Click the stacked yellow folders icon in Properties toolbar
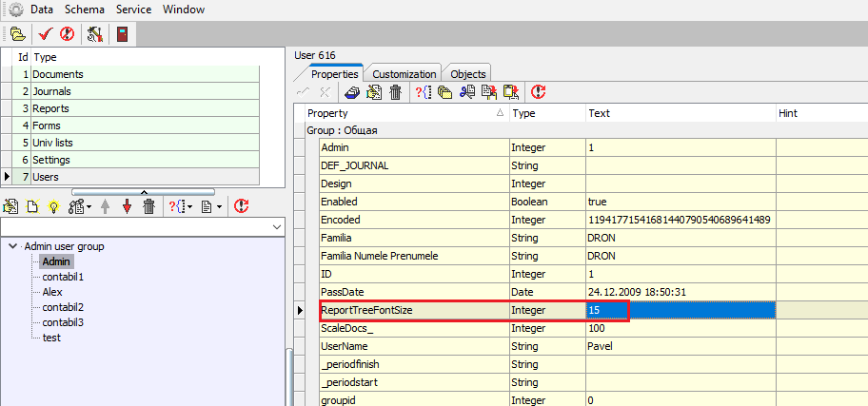 point(444,92)
